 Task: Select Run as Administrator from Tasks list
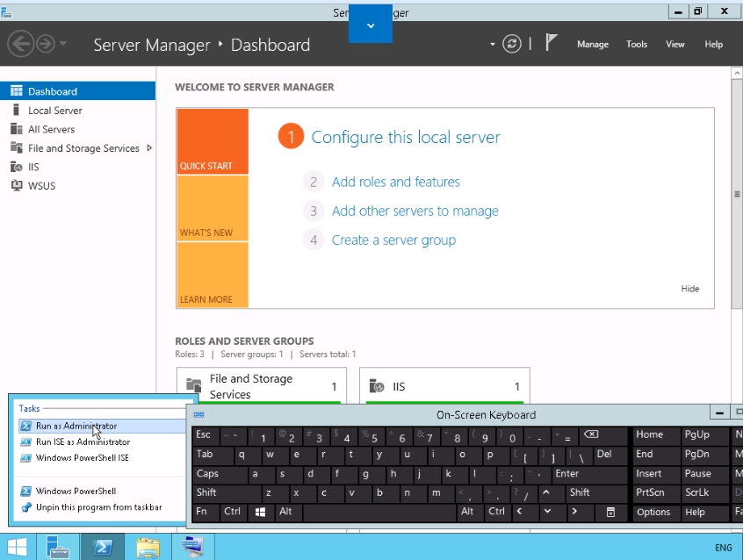click(76, 426)
